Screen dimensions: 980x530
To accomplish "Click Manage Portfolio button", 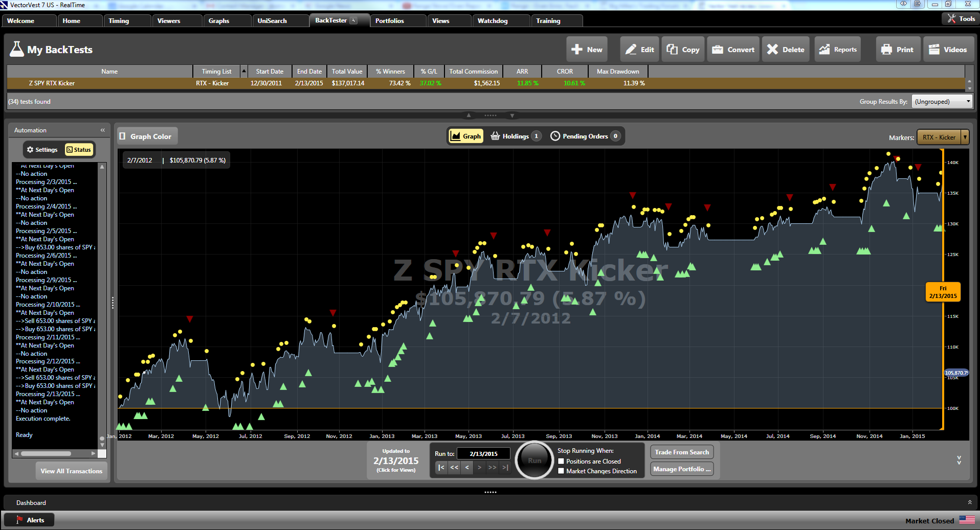I will [x=682, y=469].
